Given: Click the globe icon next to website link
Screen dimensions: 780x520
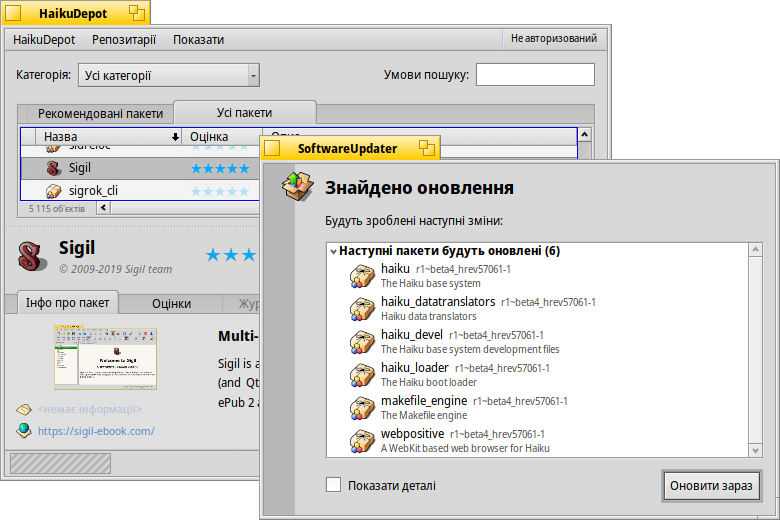Looking at the screenshot, I should click(23, 430).
